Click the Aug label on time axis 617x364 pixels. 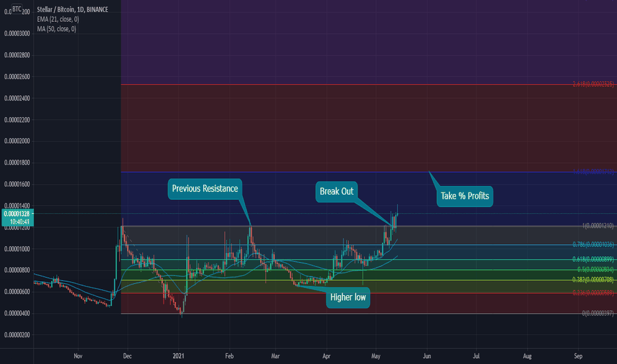pos(527,356)
